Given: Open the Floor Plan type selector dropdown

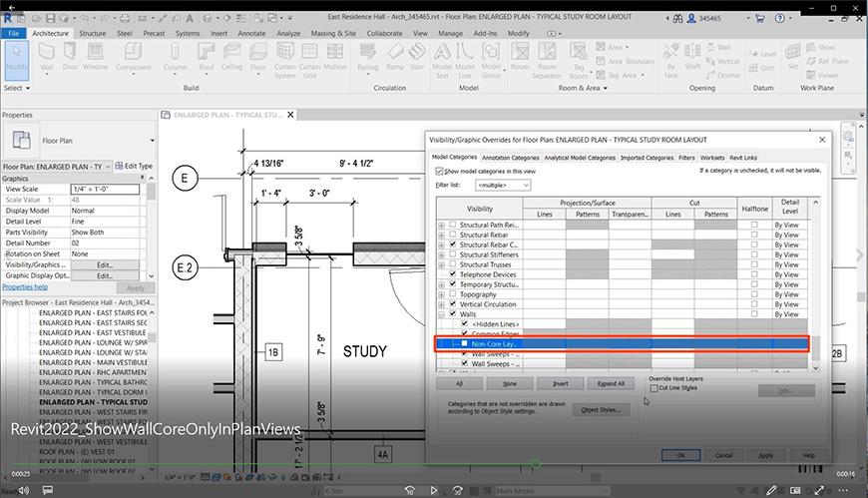Looking at the screenshot, I should point(153,141).
